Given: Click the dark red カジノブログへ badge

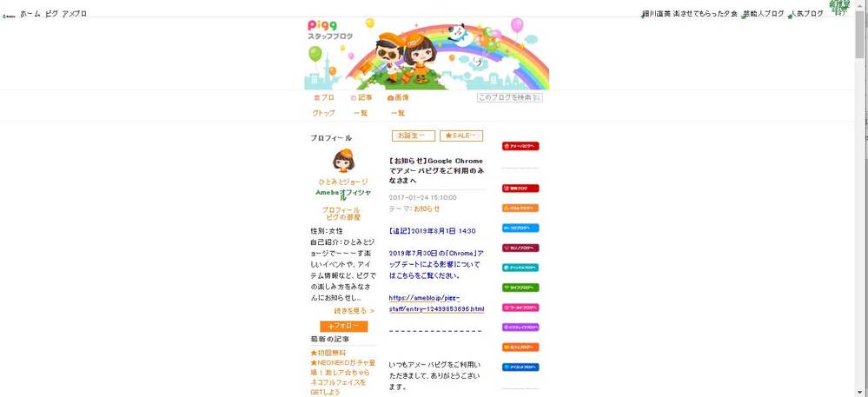Looking at the screenshot, I should click(x=520, y=248).
